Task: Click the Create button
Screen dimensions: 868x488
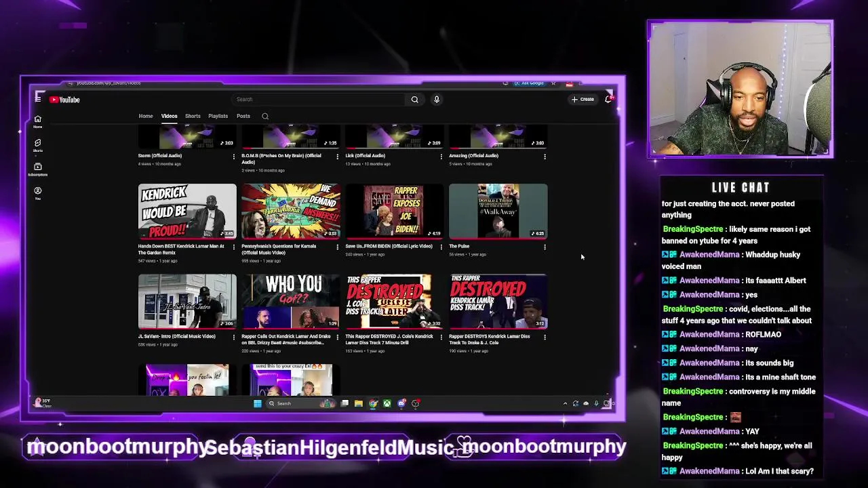Action: click(x=583, y=100)
